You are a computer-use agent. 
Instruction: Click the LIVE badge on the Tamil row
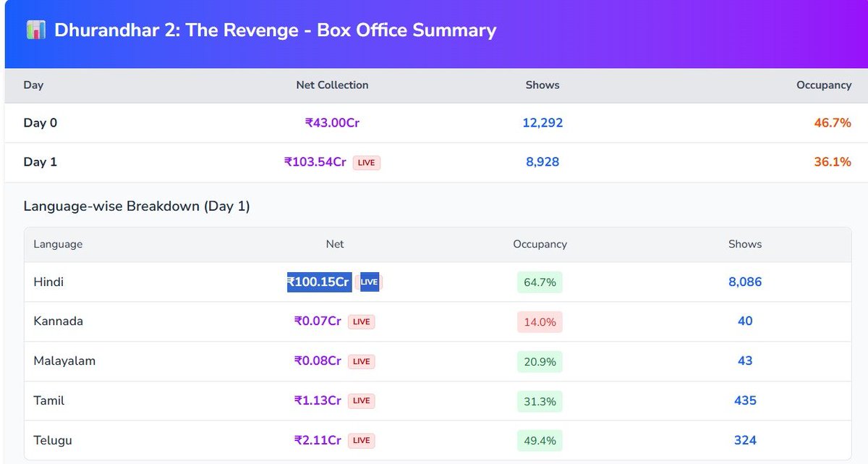pos(361,400)
